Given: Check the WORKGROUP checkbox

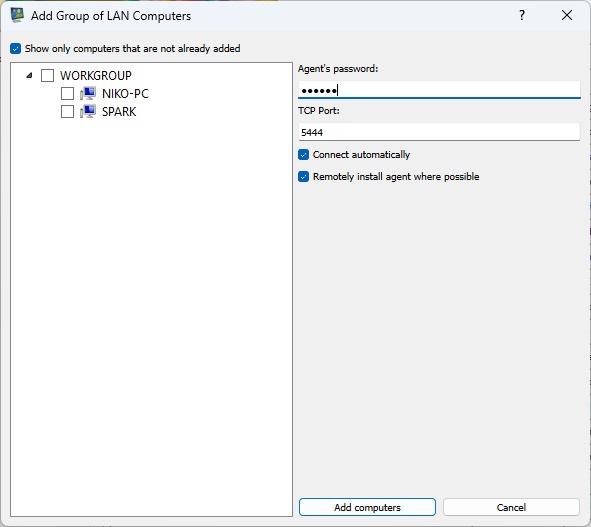Looking at the screenshot, I should pos(47,75).
